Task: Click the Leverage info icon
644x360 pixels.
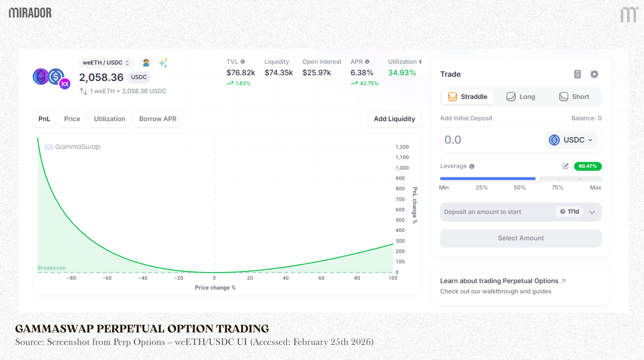Action: tap(472, 166)
